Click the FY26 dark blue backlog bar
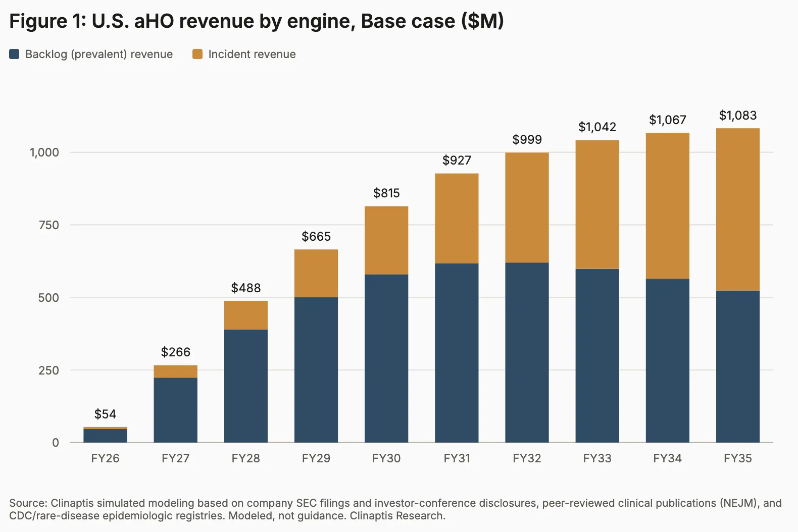The image size is (798, 532). 105,436
